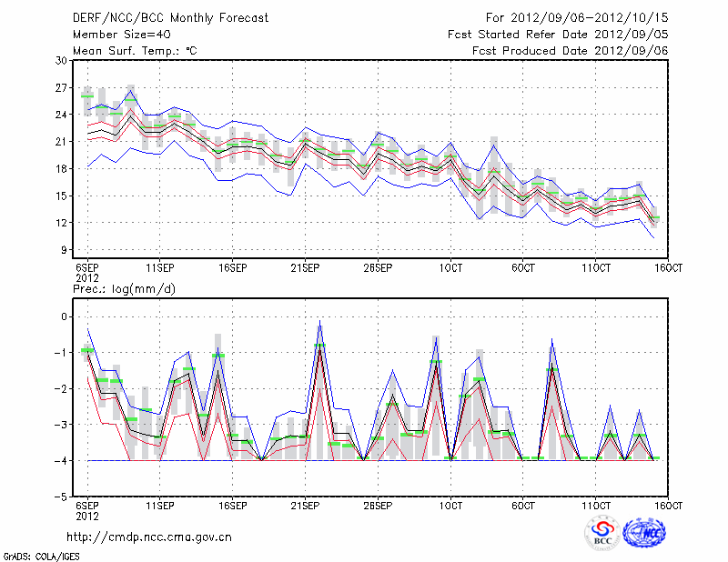
Task: Click 1OCT on the precipitation chart axis
Action: point(450,505)
